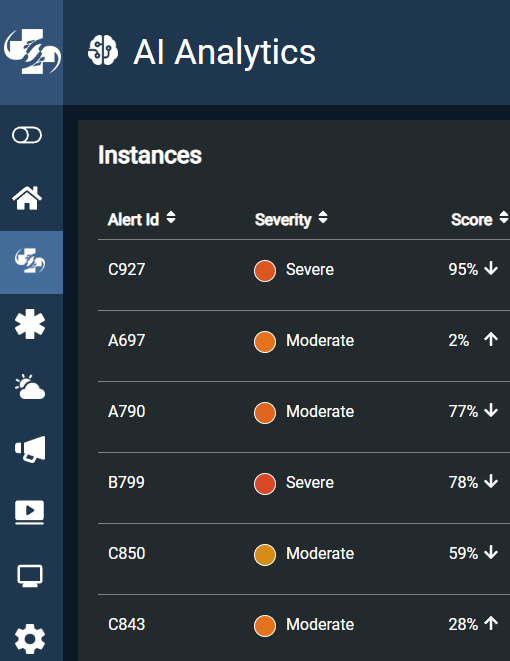The width and height of the screenshot is (510, 661).
Task: Open the settings gear icon
Action: coord(30,639)
